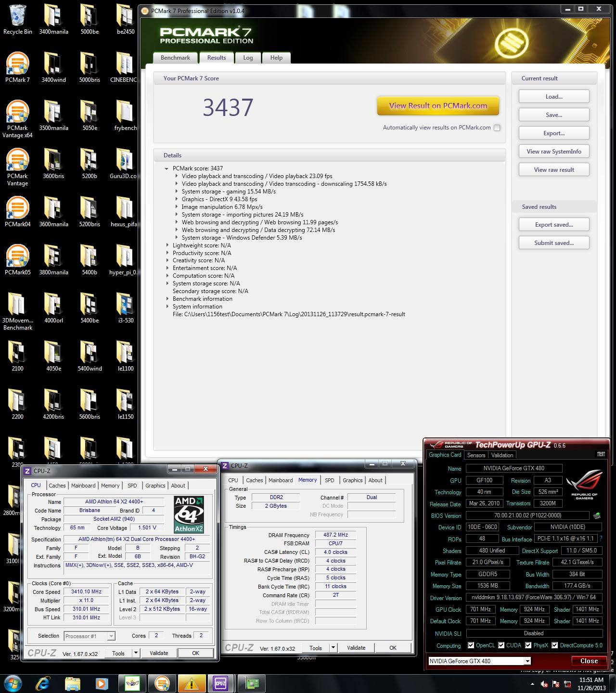
Task: Open the 3400manila folder on desktop
Action: point(53,19)
